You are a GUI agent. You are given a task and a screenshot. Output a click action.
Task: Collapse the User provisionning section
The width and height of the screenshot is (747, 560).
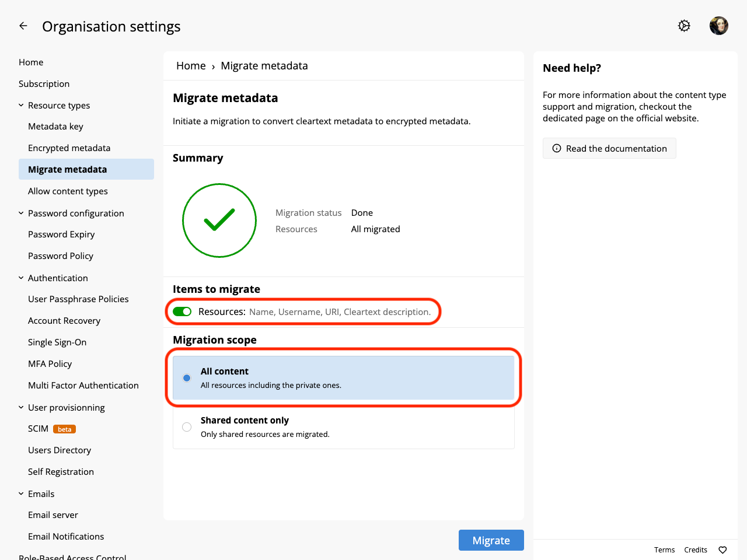click(21, 408)
